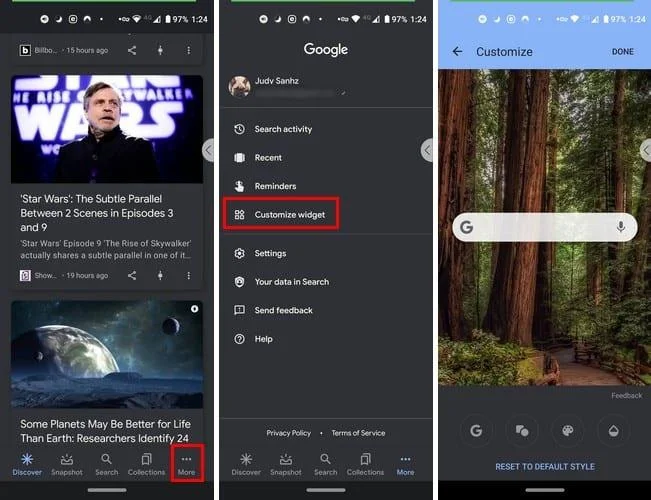Open overflow menu for Billboard article
This screenshot has width=651, height=500.
(188, 50)
